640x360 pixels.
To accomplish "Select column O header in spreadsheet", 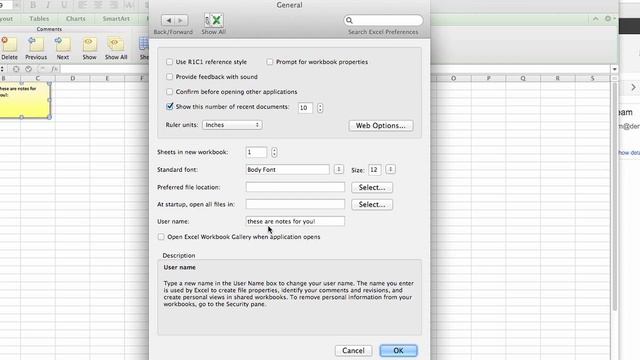I will 453,78.
